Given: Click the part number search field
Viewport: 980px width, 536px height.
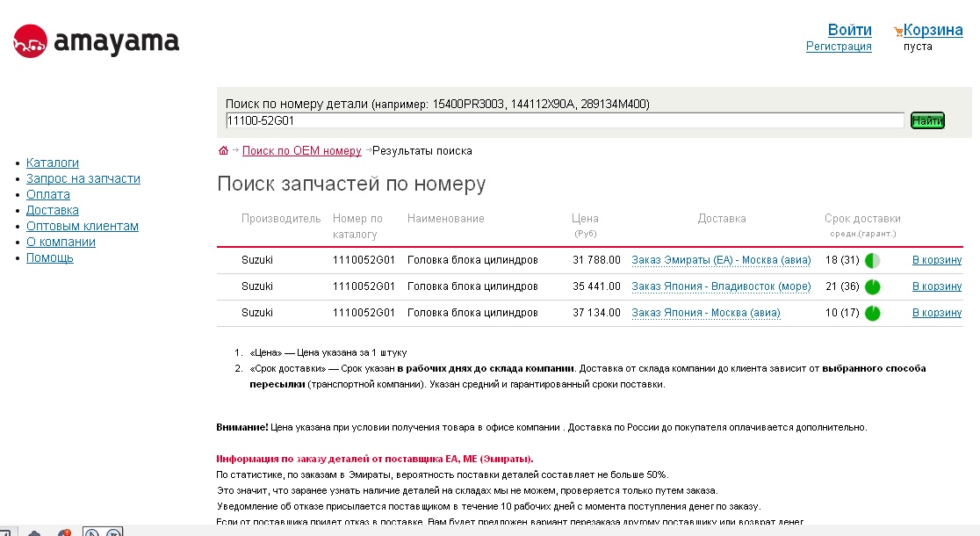Looking at the screenshot, I should point(564,121).
